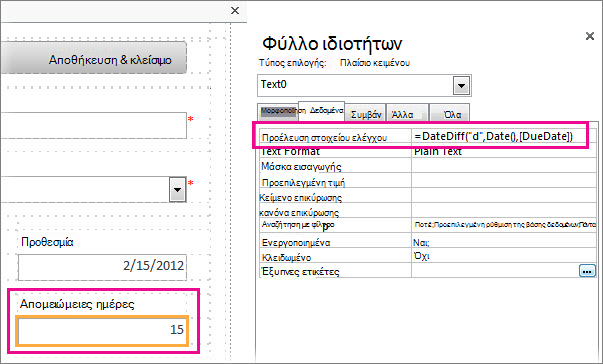This screenshot has height=364, width=603.
Task: Open the form combo box dropdown arrow
Action: [x=177, y=189]
